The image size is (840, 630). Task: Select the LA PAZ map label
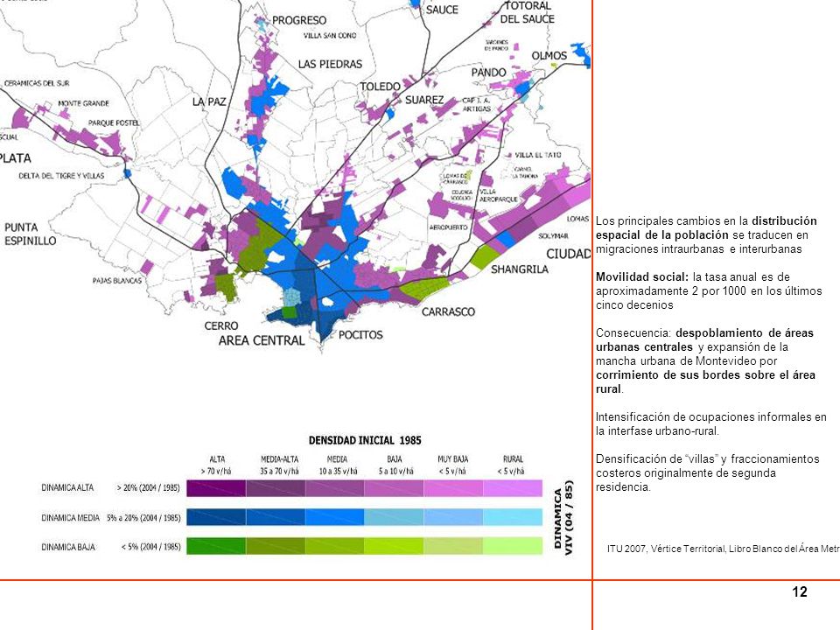[209, 101]
